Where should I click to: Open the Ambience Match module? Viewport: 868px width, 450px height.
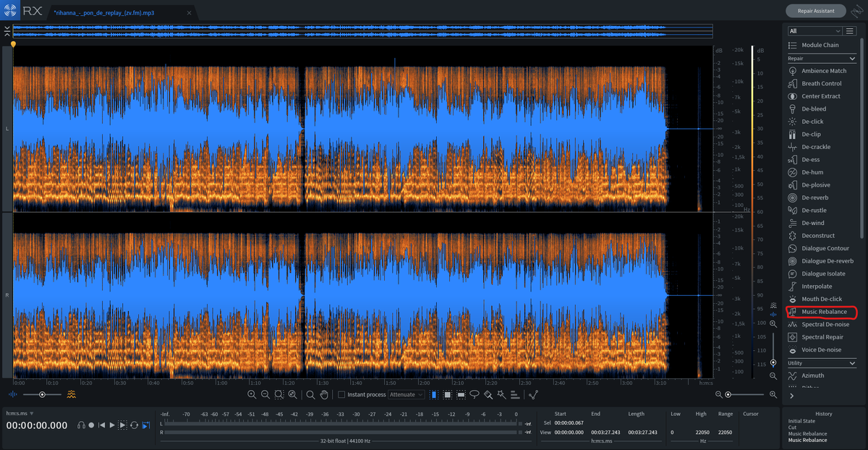click(823, 71)
